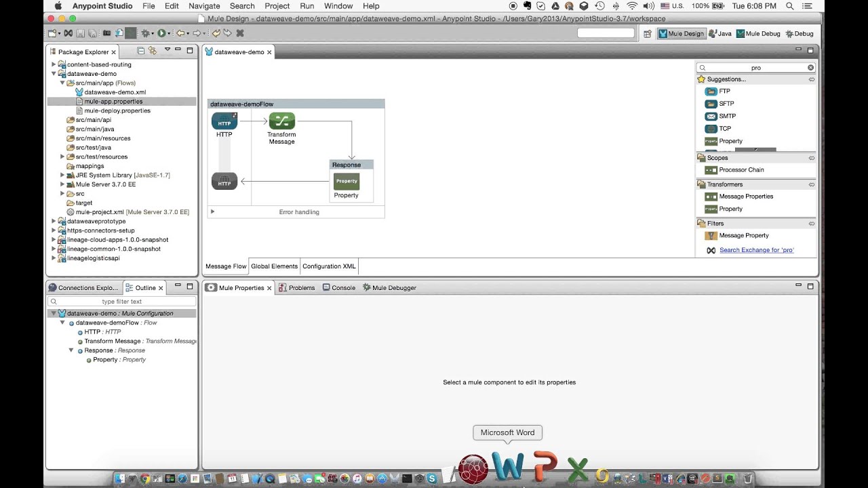This screenshot has width=868, height=488.
Task: Click the Back navigation arrow in toolbar
Action: click(x=180, y=33)
